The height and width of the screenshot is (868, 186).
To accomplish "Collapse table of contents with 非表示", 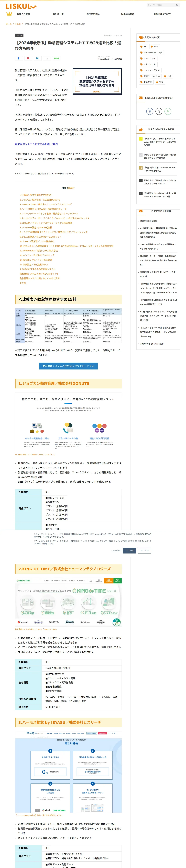I will (71, 188).
